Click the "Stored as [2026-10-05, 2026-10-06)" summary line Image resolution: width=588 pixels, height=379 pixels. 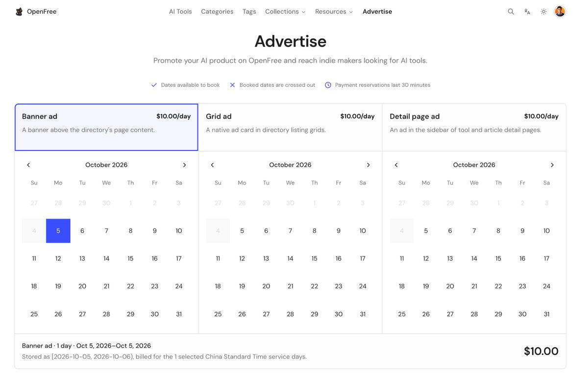coord(164,356)
